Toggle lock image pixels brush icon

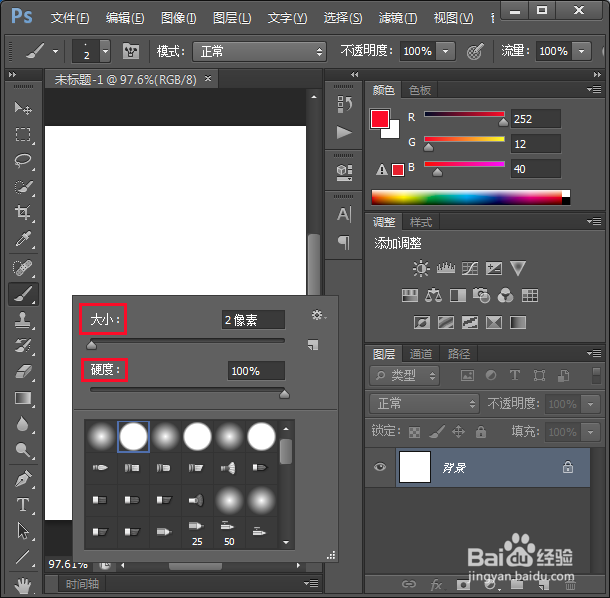[437, 432]
